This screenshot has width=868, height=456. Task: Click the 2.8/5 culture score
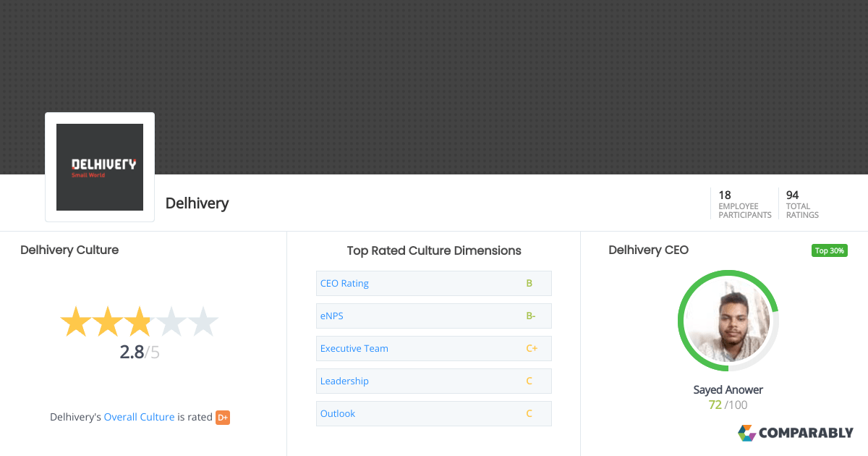pyautogui.click(x=140, y=352)
